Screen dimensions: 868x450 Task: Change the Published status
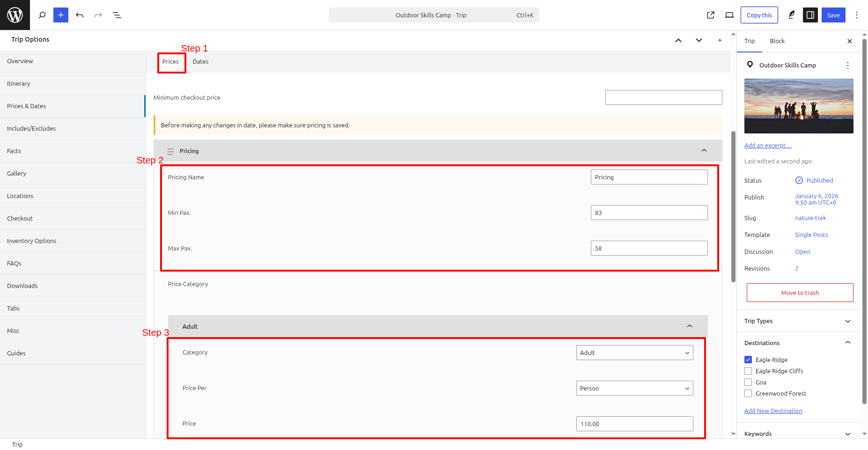[814, 180]
